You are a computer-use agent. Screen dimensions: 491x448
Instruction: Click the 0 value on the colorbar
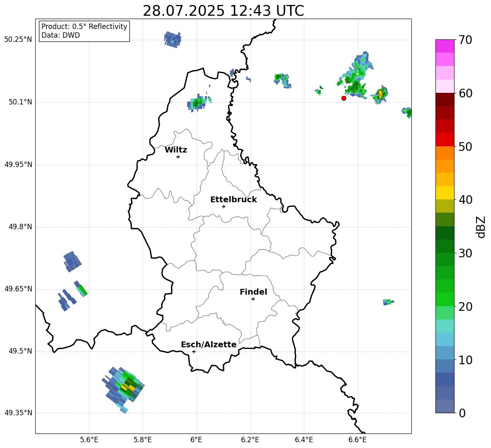(x=462, y=413)
